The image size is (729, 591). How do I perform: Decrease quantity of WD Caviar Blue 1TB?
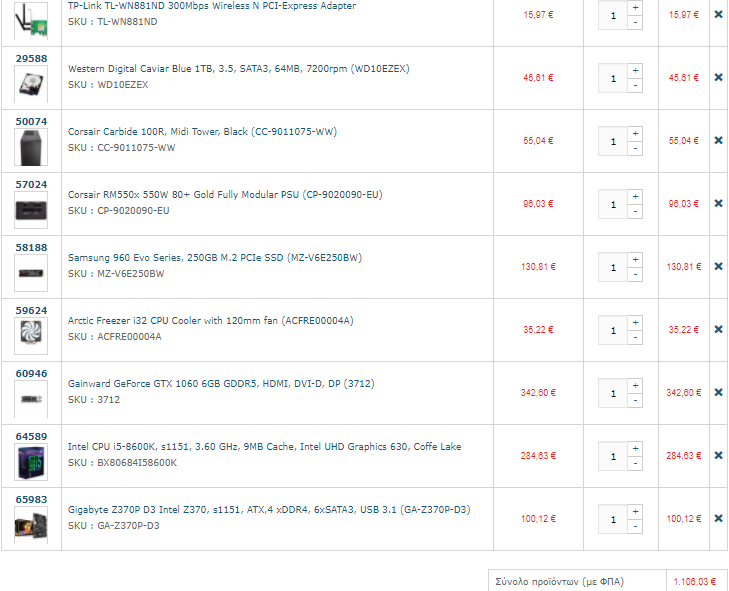click(635, 86)
